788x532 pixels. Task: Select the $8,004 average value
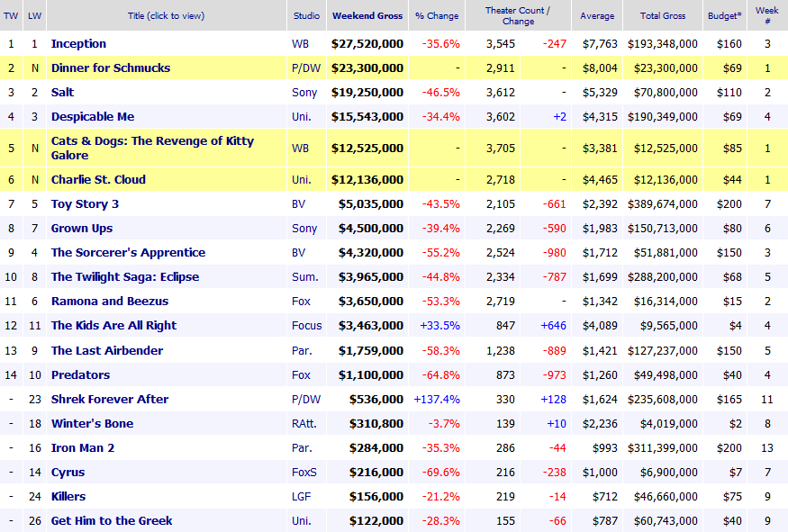point(600,68)
